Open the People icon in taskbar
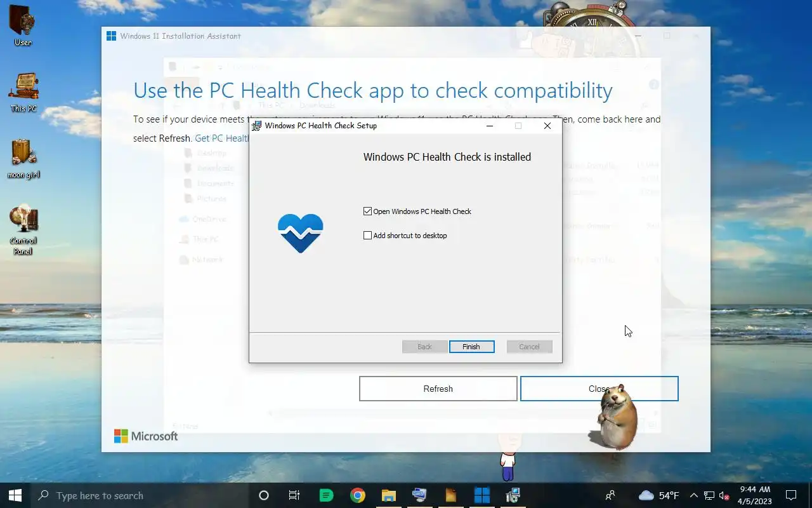 click(x=610, y=495)
